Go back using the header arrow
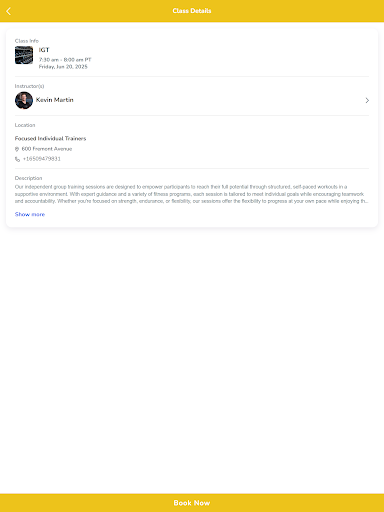Screen dimensions: 384x512 (9, 11)
